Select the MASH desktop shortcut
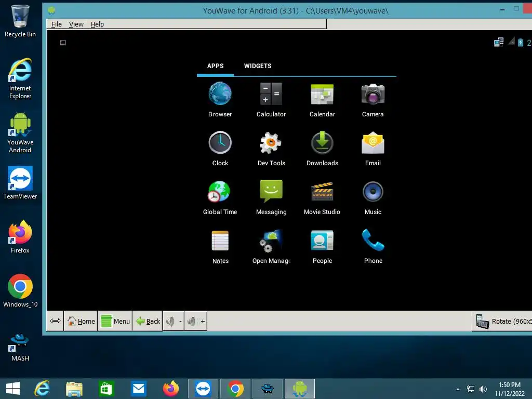532x399 pixels. point(20,348)
